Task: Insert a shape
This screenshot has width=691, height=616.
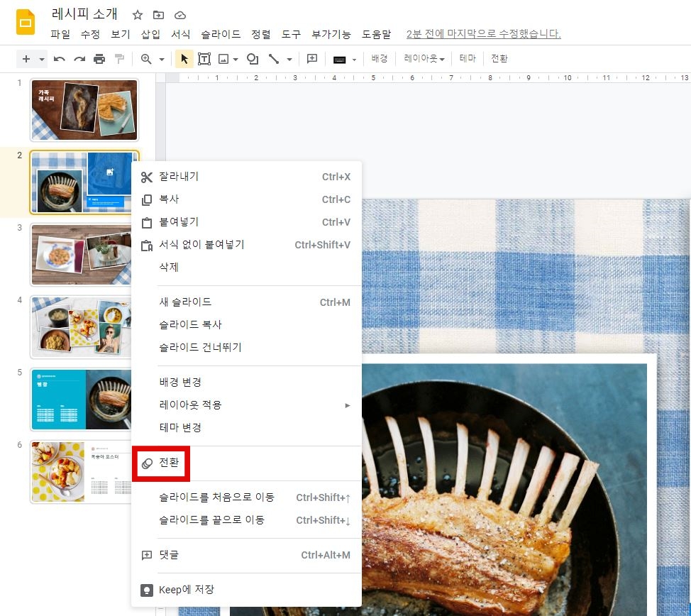Action: [253, 59]
